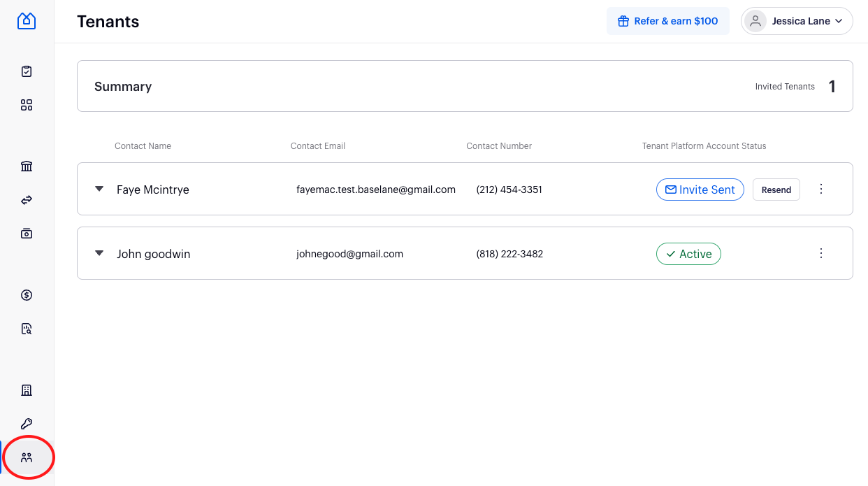This screenshot has height=486, width=868.
Task: Click Refer & earn $100 button
Action: 668,21
